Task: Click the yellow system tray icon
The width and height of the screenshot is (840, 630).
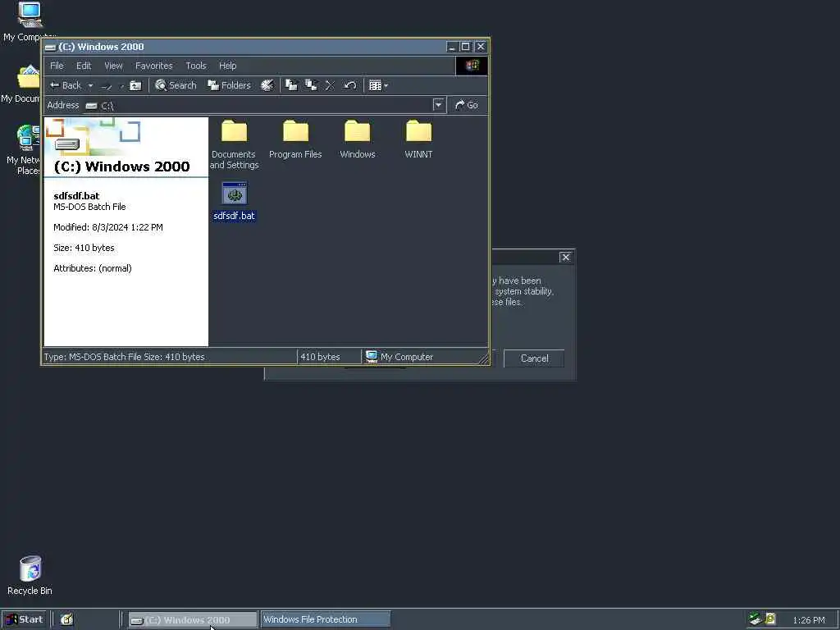Action: 770,619
